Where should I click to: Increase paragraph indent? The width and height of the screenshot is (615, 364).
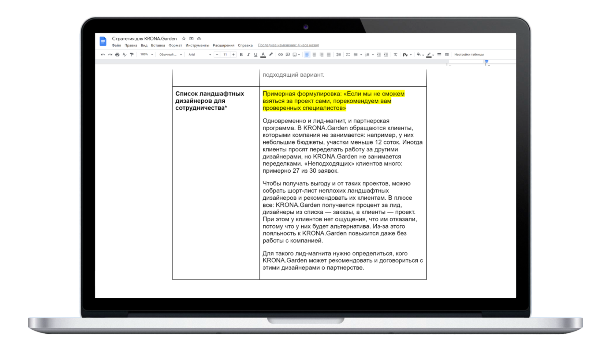tap(386, 55)
